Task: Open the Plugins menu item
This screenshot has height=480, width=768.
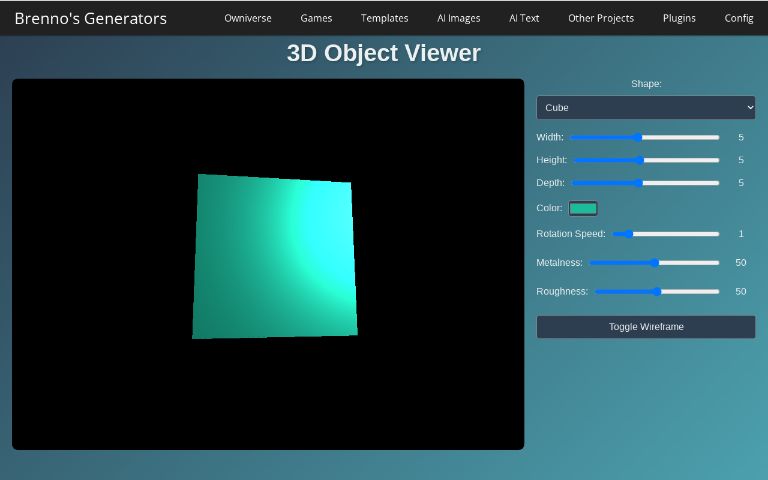Action: coord(679,18)
